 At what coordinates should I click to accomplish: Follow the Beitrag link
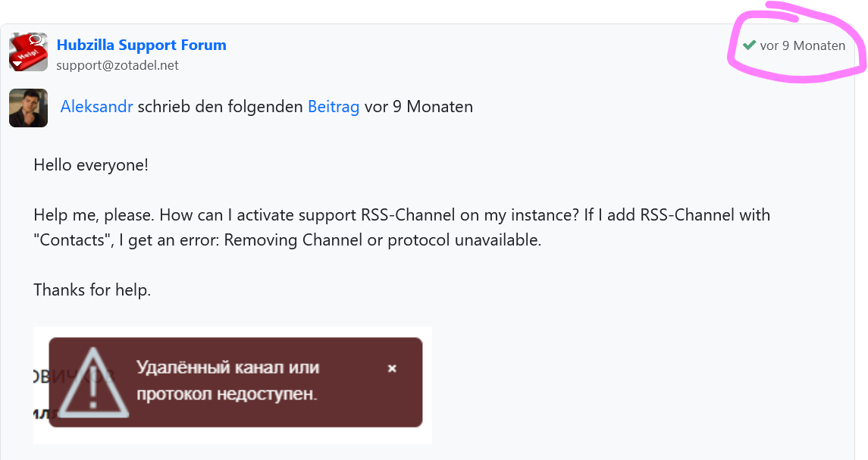(x=333, y=107)
